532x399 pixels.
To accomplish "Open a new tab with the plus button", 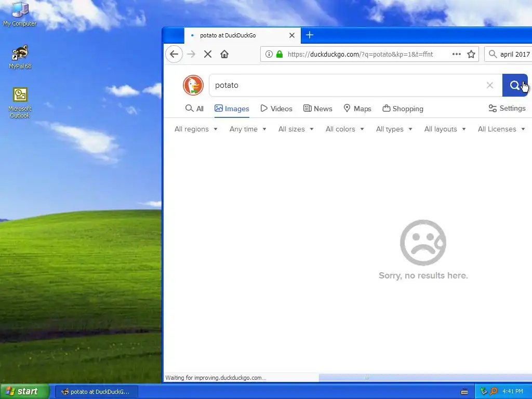I will pos(310,35).
